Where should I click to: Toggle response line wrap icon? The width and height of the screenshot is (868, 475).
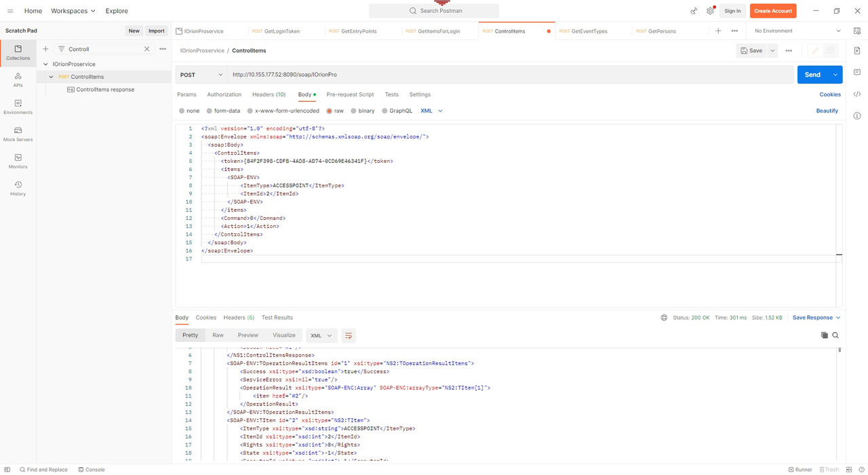coord(348,335)
